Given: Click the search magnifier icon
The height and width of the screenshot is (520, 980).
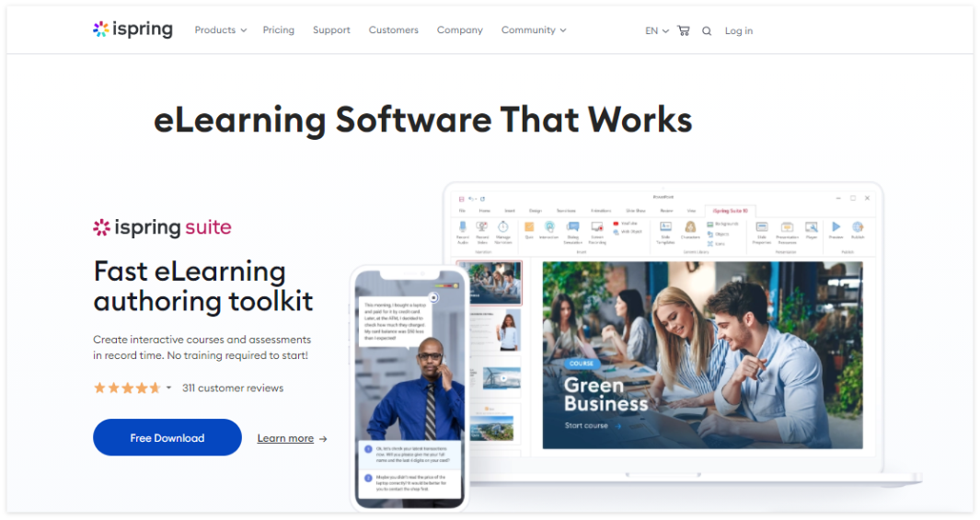Looking at the screenshot, I should click(707, 30).
